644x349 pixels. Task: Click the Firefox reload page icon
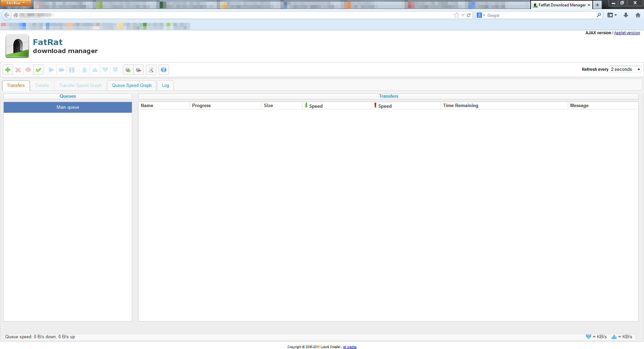click(469, 15)
